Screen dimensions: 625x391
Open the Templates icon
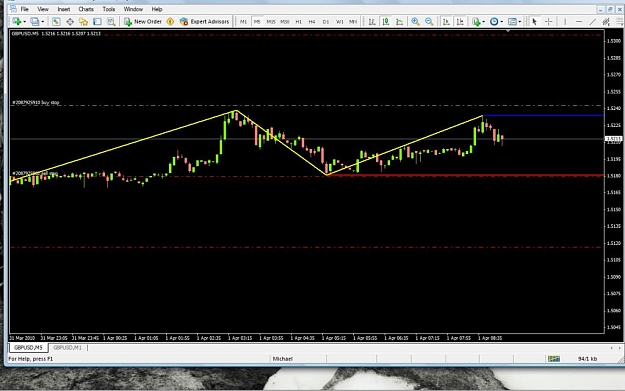(513, 22)
